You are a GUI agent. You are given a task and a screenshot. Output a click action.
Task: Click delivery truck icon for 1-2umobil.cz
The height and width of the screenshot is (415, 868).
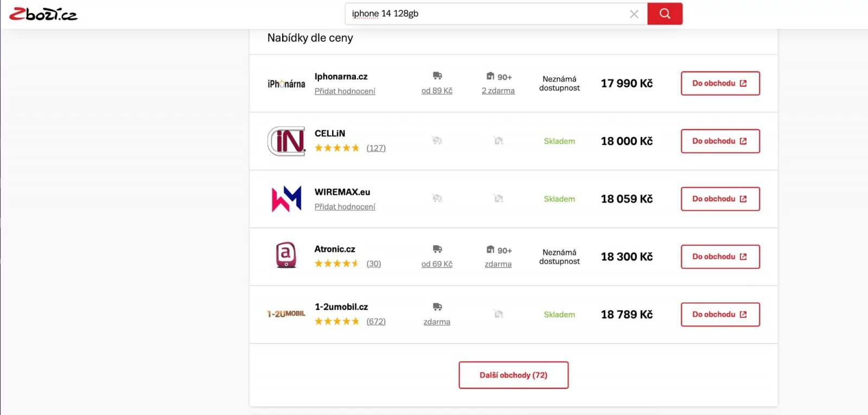coord(437,307)
